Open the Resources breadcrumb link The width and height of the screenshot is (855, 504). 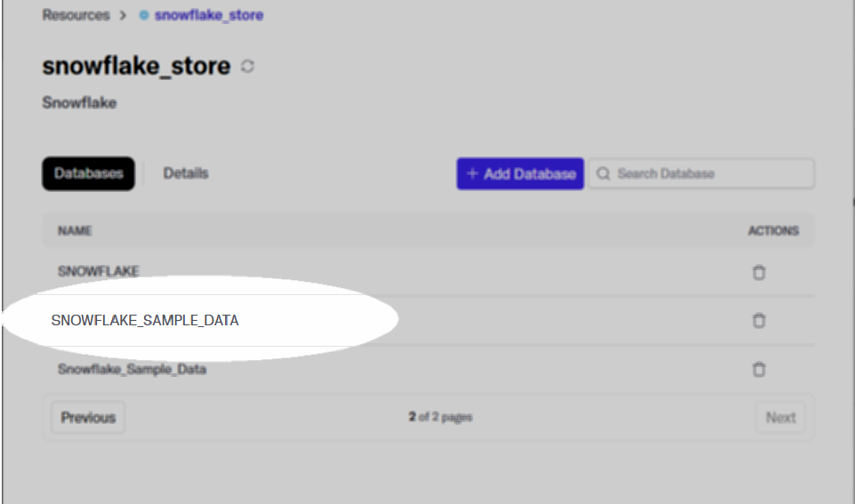pyautogui.click(x=76, y=15)
